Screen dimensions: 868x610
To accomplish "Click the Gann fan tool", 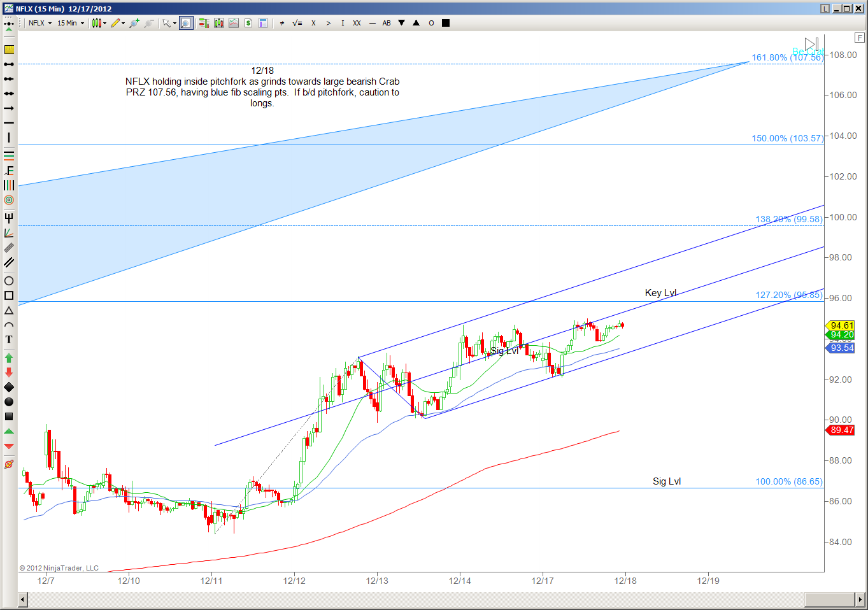I will click(x=9, y=233).
